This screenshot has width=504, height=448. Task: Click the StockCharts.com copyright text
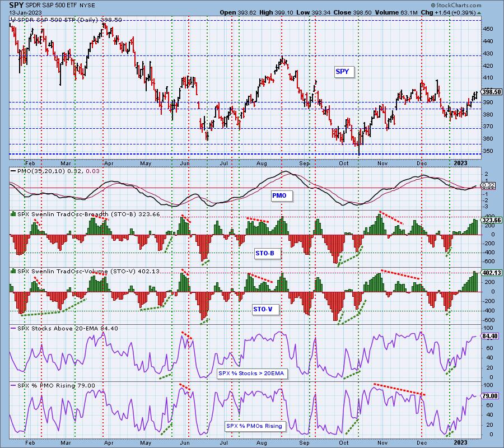pos(456,5)
